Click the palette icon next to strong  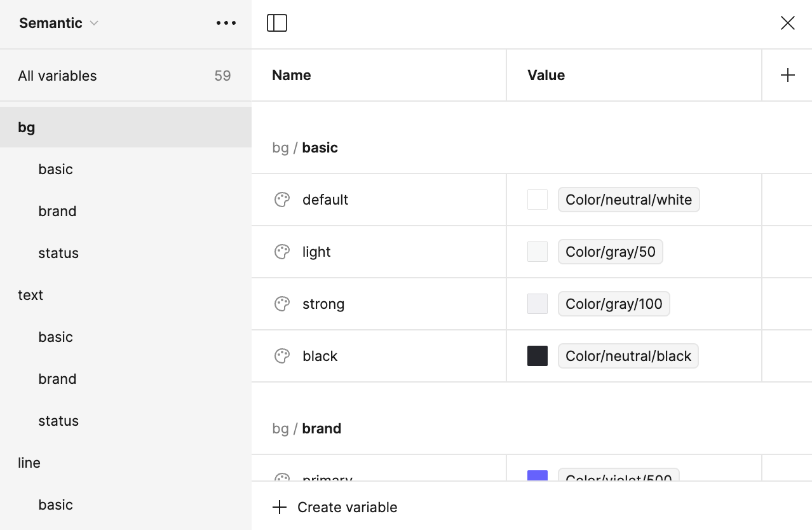tap(282, 304)
